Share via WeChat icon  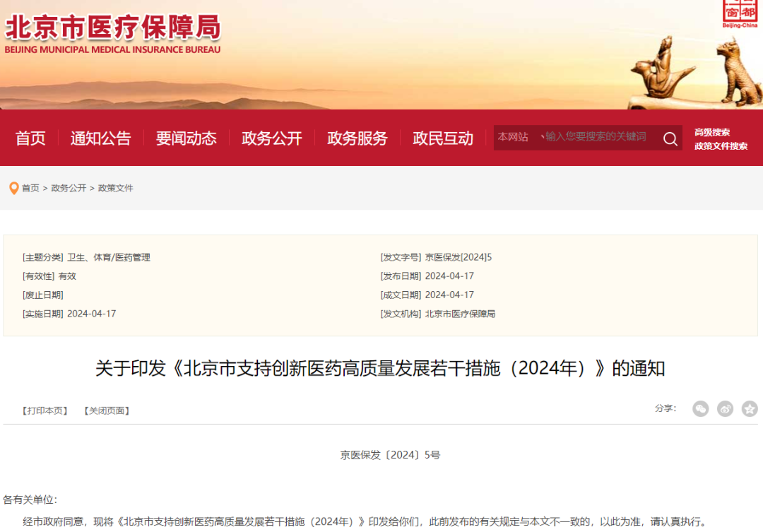pyautogui.click(x=700, y=409)
